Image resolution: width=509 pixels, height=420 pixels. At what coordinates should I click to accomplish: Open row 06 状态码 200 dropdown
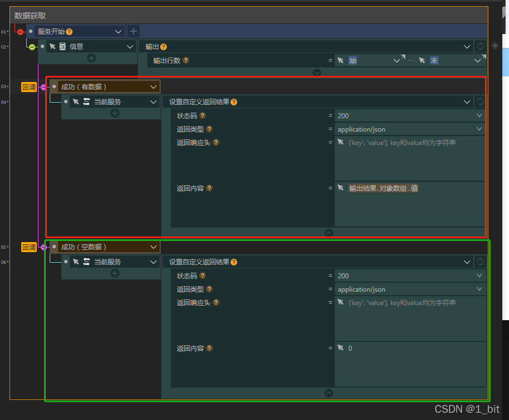click(479, 276)
